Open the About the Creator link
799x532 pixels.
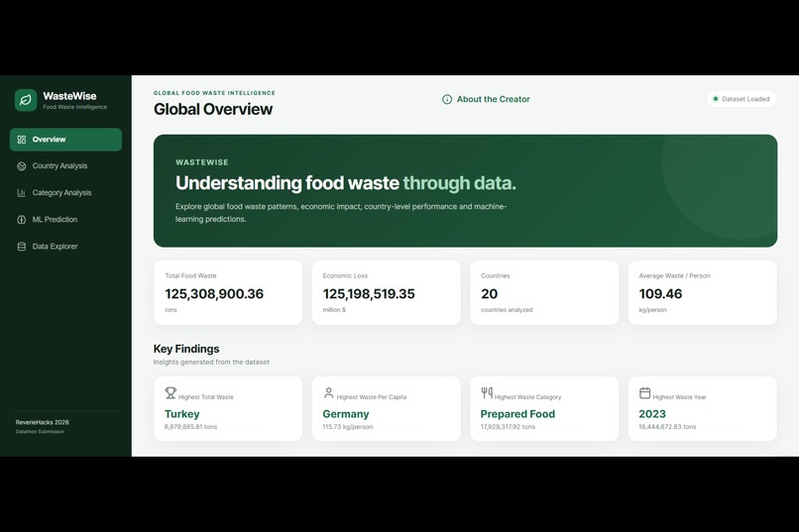[486, 99]
